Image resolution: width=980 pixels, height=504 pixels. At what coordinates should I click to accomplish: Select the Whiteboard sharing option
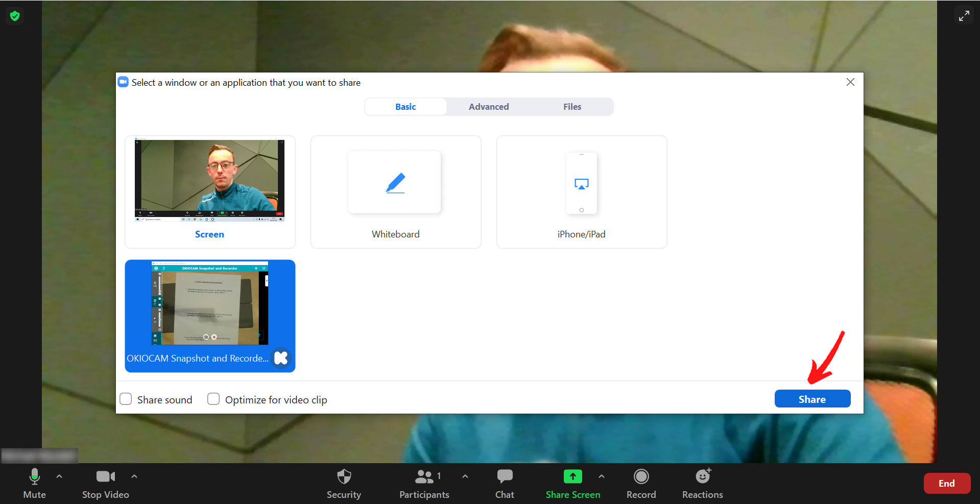(x=396, y=192)
